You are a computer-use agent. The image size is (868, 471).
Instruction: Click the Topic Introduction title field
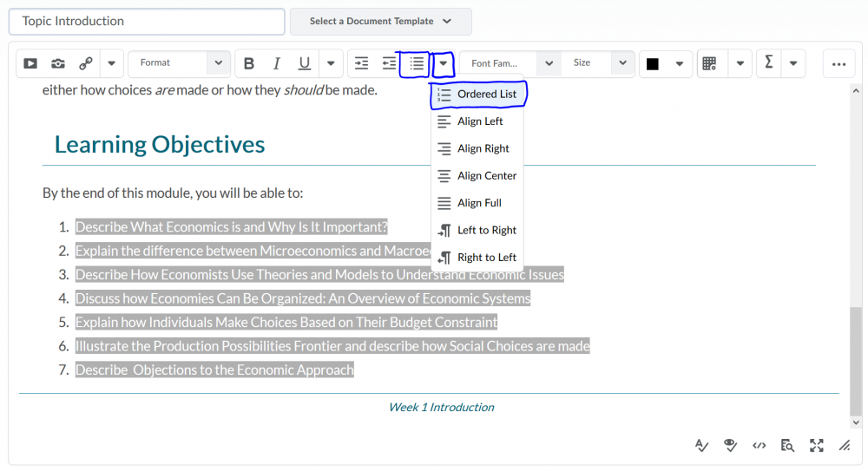(x=147, y=22)
